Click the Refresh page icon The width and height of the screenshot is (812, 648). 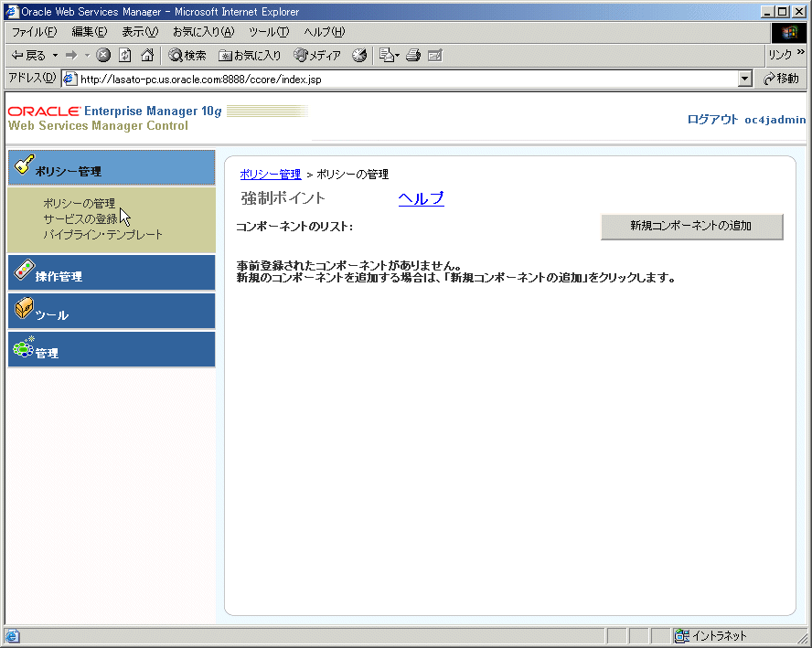(x=124, y=55)
